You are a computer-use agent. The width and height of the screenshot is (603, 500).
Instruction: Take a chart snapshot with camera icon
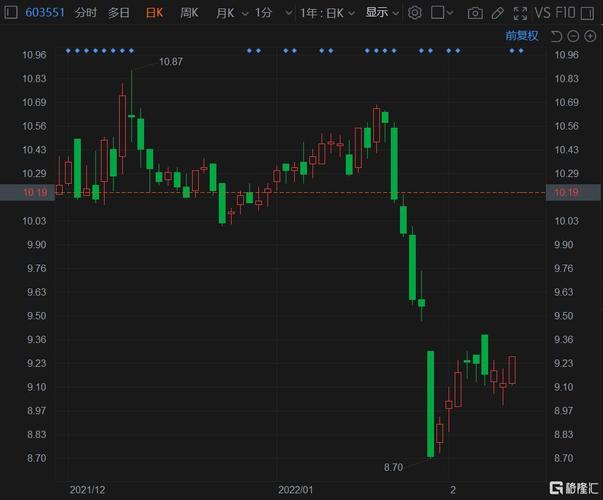click(475, 13)
